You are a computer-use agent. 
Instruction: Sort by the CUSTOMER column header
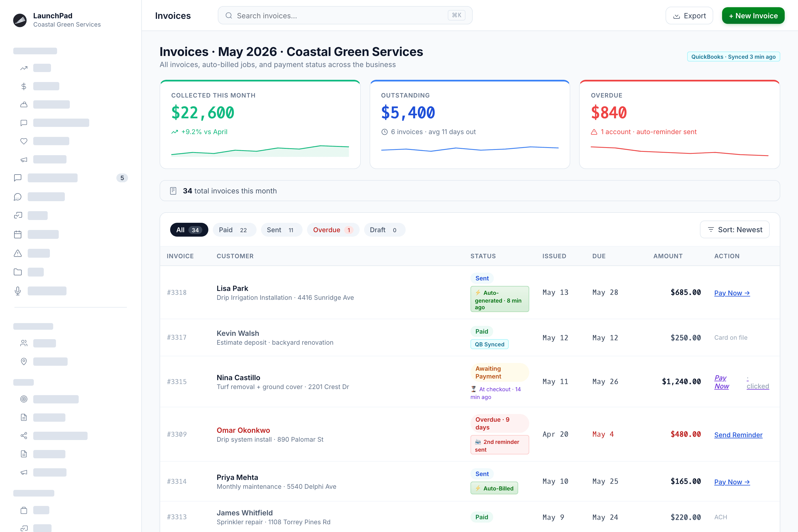coord(235,256)
